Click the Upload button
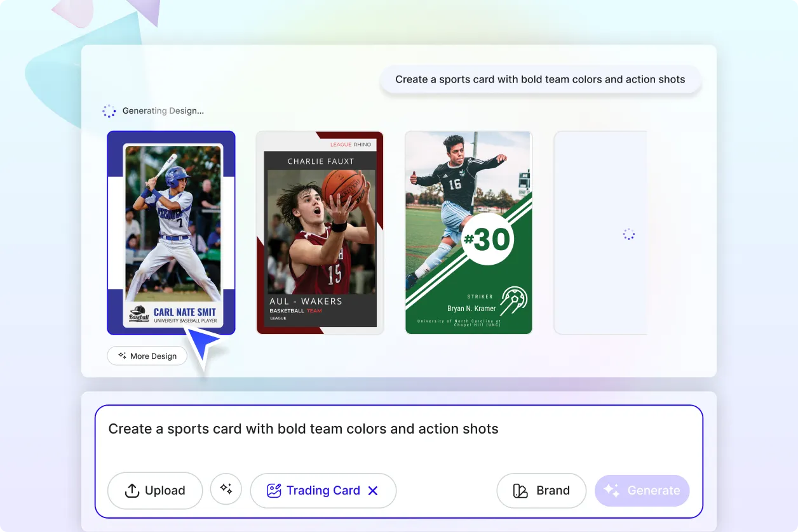 155,490
